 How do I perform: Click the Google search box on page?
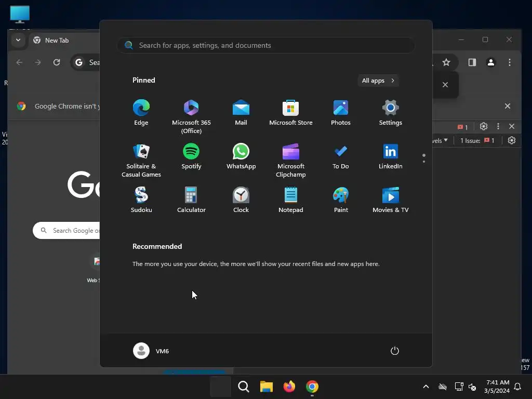[66, 231]
